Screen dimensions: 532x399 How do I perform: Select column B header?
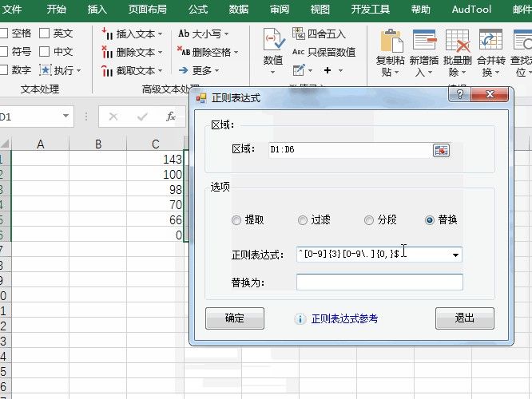(x=98, y=144)
